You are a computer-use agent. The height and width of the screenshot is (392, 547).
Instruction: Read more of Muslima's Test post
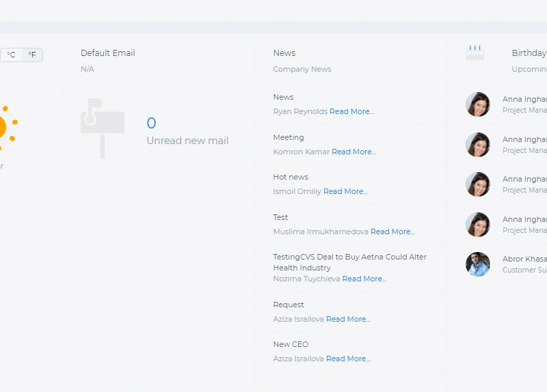click(392, 232)
